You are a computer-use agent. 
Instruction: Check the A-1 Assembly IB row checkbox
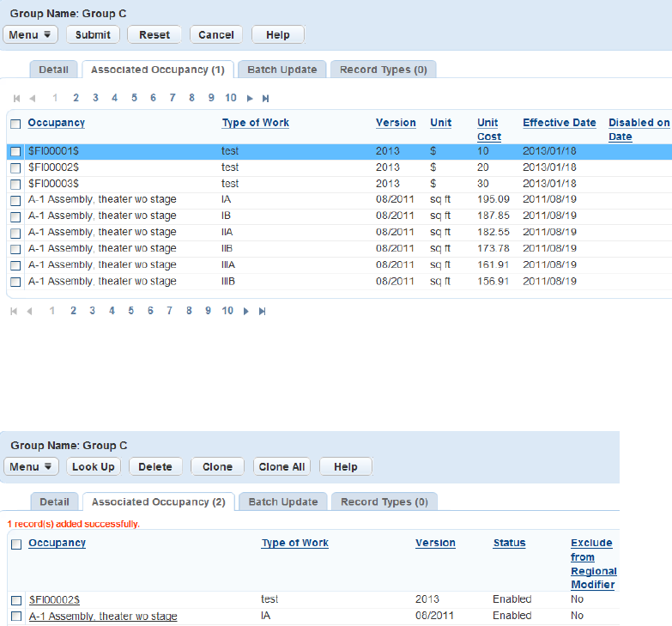click(x=15, y=216)
